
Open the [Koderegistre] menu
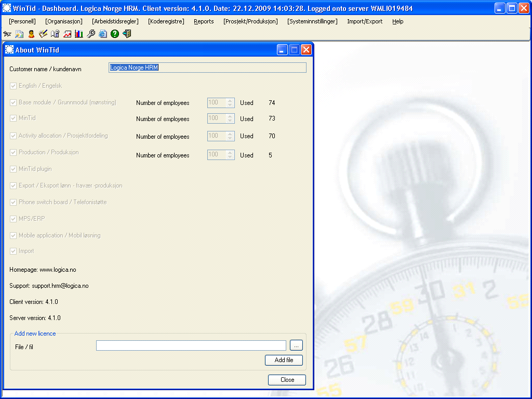[x=166, y=21]
